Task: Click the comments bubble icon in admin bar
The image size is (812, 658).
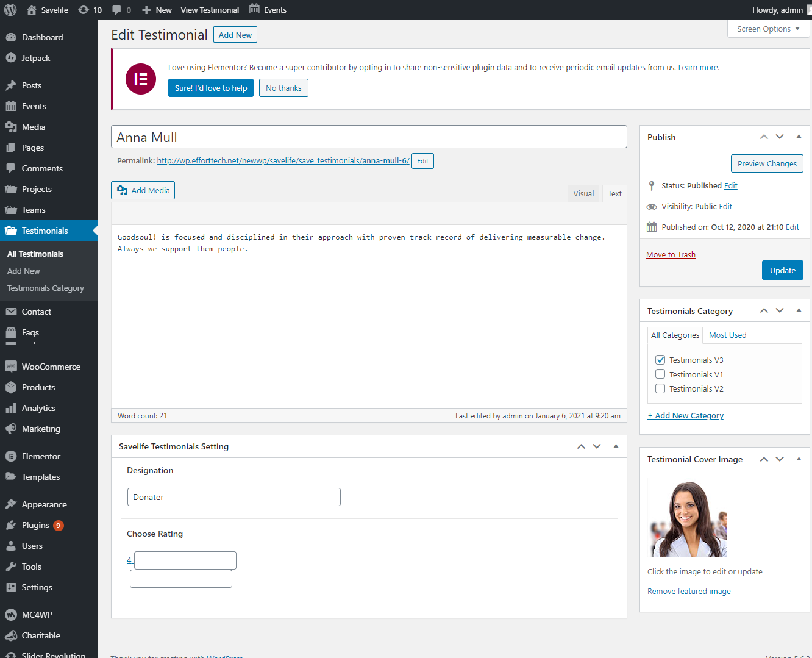Action: [x=117, y=10]
